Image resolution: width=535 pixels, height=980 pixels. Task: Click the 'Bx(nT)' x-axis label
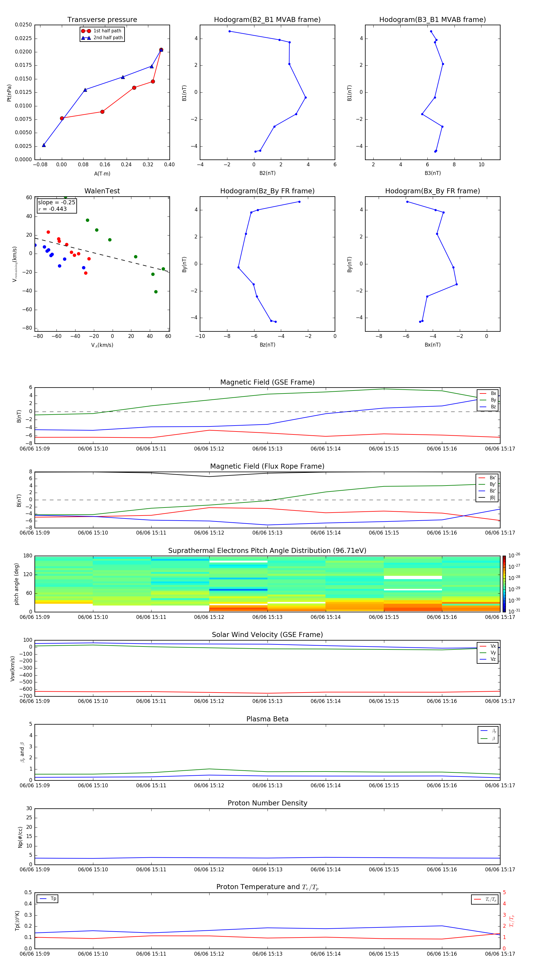point(432,345)
